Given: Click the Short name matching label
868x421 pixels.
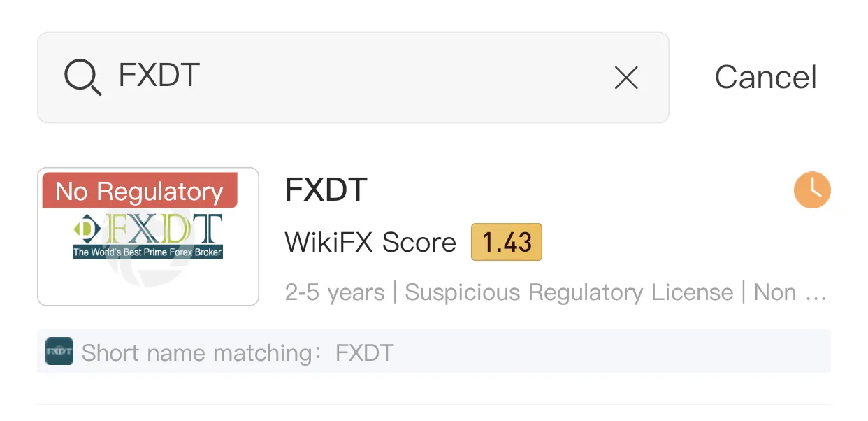Looking at the screenshot, I should click(201, 352).
